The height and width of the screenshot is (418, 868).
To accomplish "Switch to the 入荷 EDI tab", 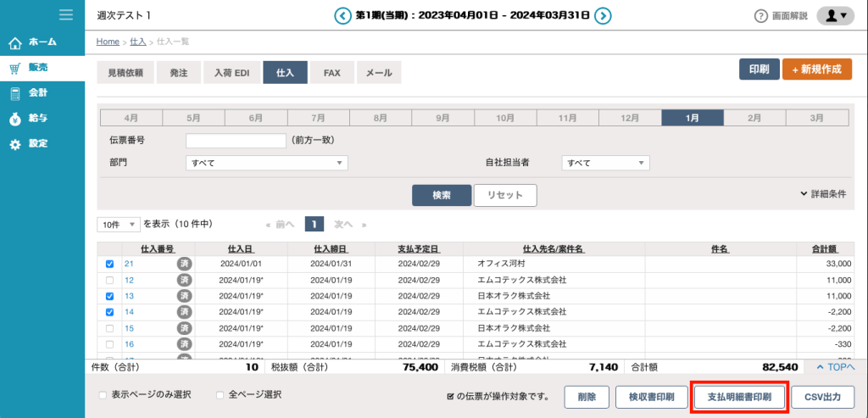I will pyautogui.click(x=232, y=73).
